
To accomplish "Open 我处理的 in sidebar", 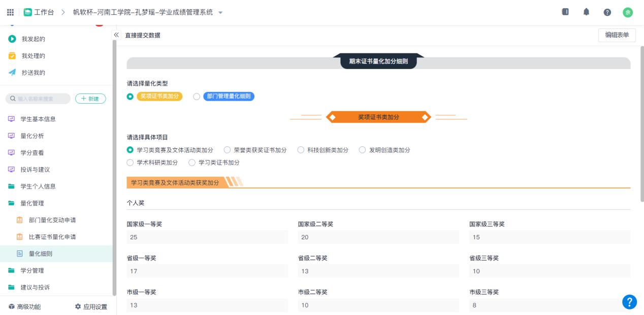I will click(33, 56).
